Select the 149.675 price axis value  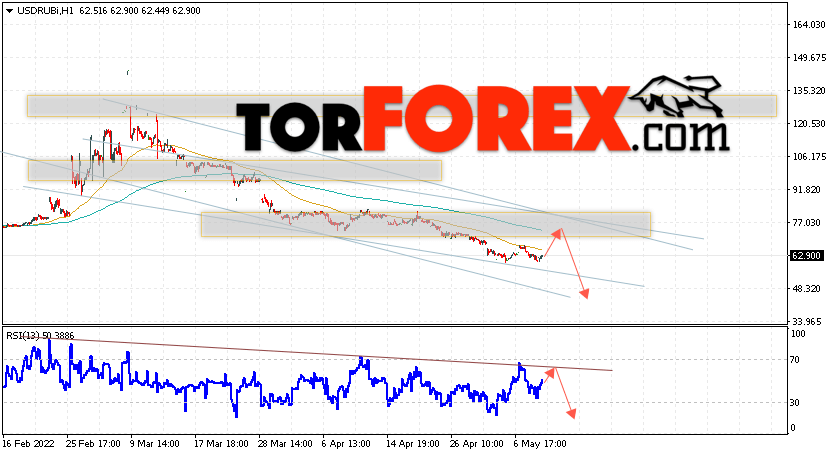(809, 58)
